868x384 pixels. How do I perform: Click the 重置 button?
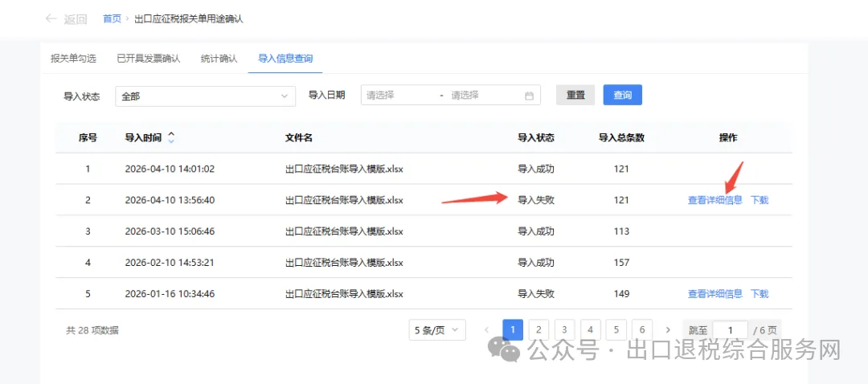pos(575,95)
